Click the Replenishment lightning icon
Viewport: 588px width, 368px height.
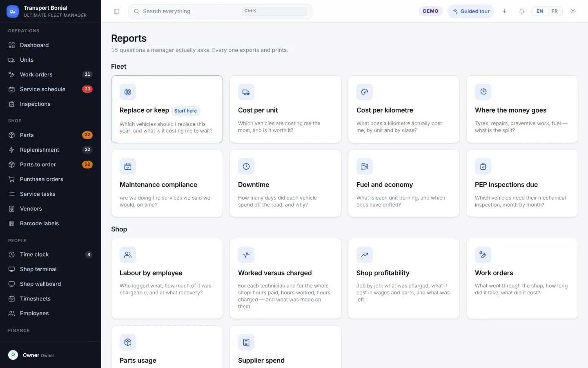pyautogui.click(x=12, y=150)
